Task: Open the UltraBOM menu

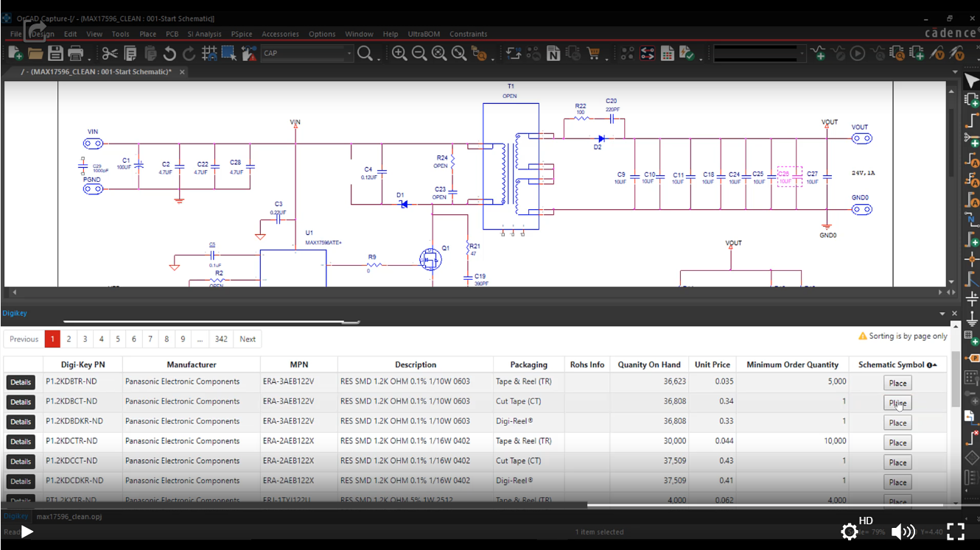Action: tap(424, 34)
